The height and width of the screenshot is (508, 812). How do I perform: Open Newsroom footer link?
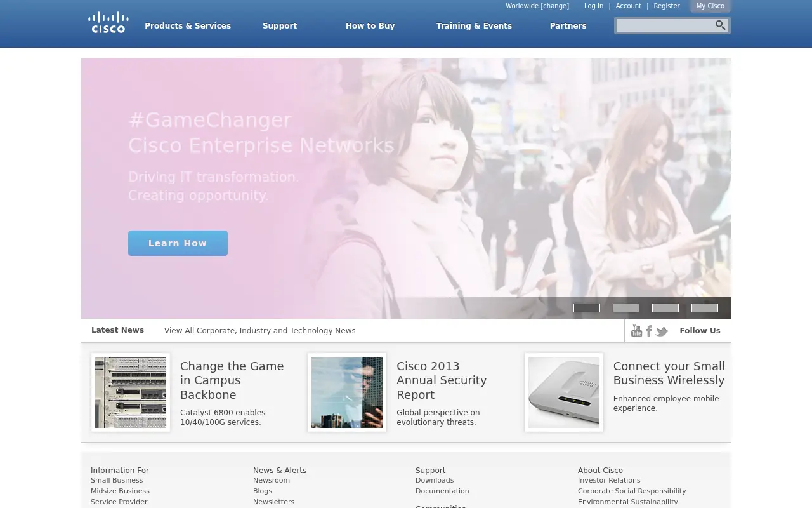272,481
